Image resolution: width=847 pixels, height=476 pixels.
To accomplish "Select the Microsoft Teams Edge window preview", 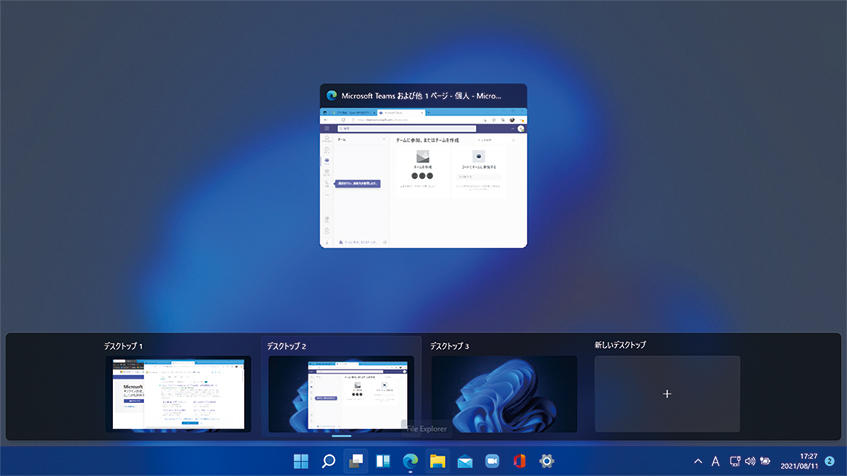I will pos(424,178).
